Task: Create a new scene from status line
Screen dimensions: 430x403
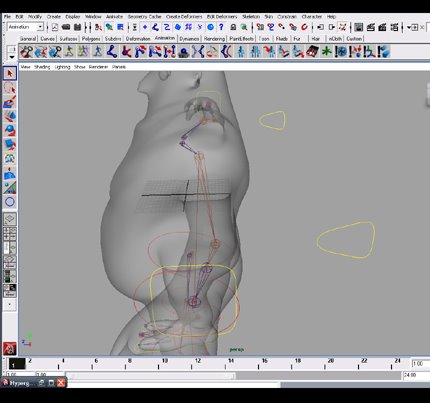Action: pos(55,27)
